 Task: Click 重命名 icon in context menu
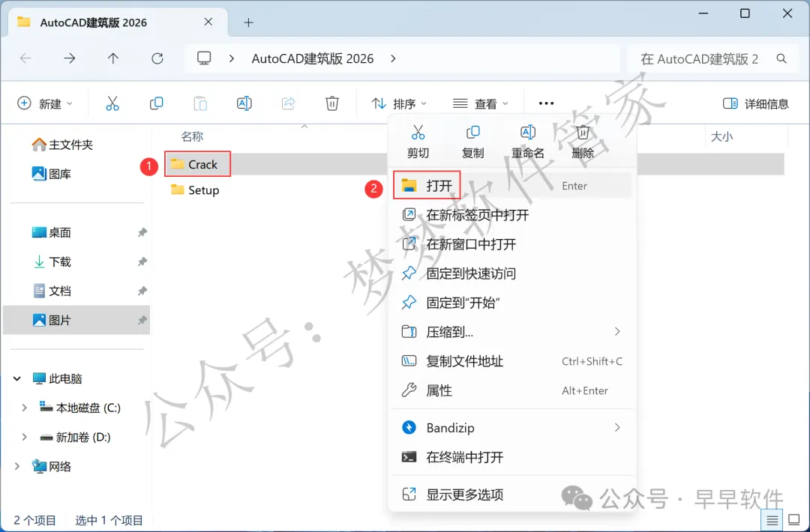coord(527,133)
